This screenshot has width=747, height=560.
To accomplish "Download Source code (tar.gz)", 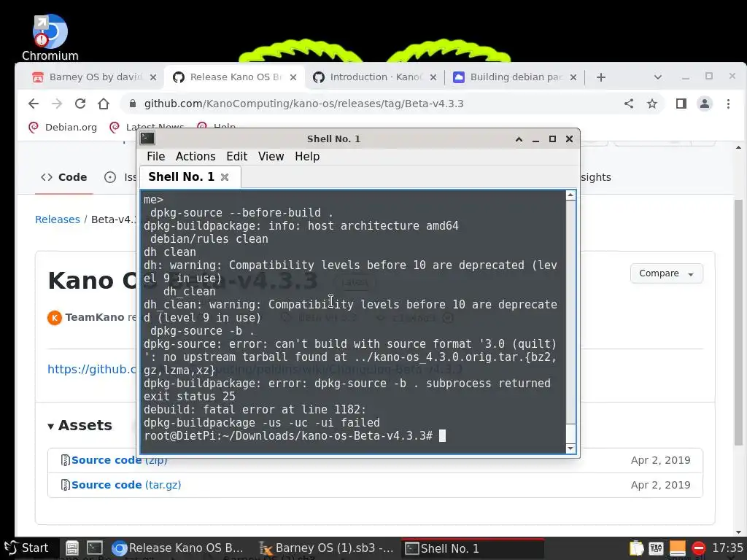I will coord(125,485).
